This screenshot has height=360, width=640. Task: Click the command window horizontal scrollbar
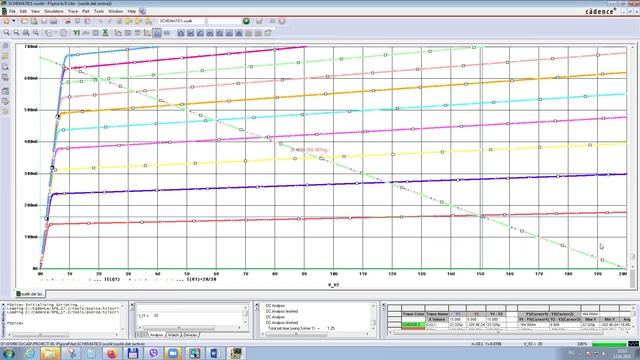62,335
